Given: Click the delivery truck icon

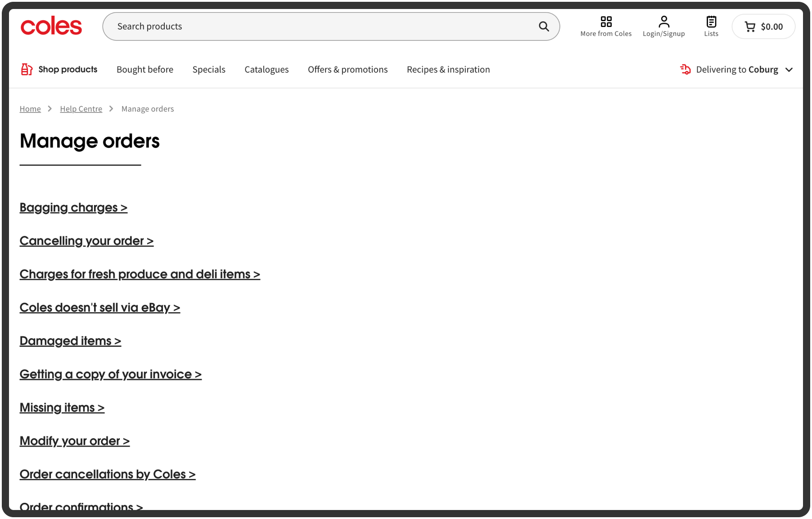Looking at the screenshot, I should click(x=685, y=69).
